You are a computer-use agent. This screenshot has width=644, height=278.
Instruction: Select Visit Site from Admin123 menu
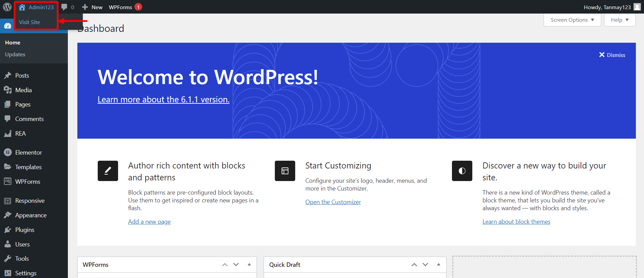click(x=30, y=22)
